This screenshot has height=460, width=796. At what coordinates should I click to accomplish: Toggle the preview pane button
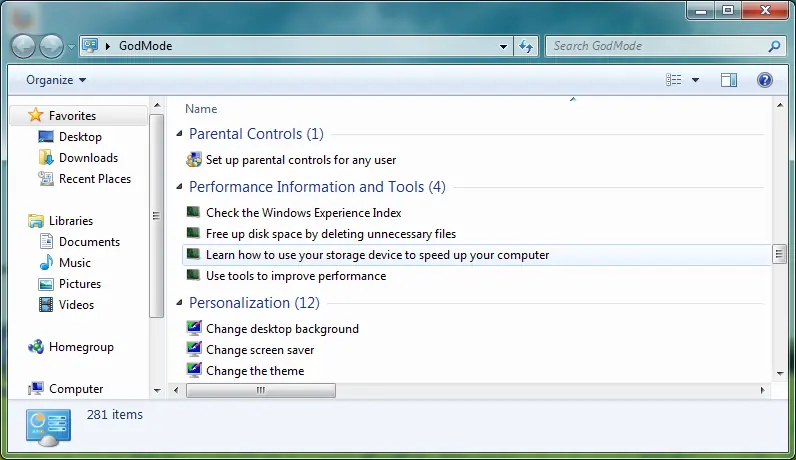pos(729,80)
